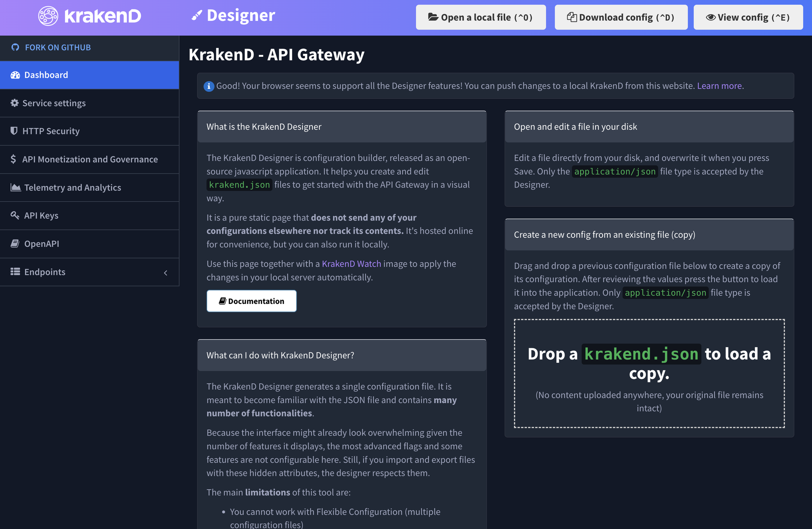Screen dimensions: 812x529
Task: Click the 'Open and edit a file in your disk' header
Action: click(x=649, y=127)
